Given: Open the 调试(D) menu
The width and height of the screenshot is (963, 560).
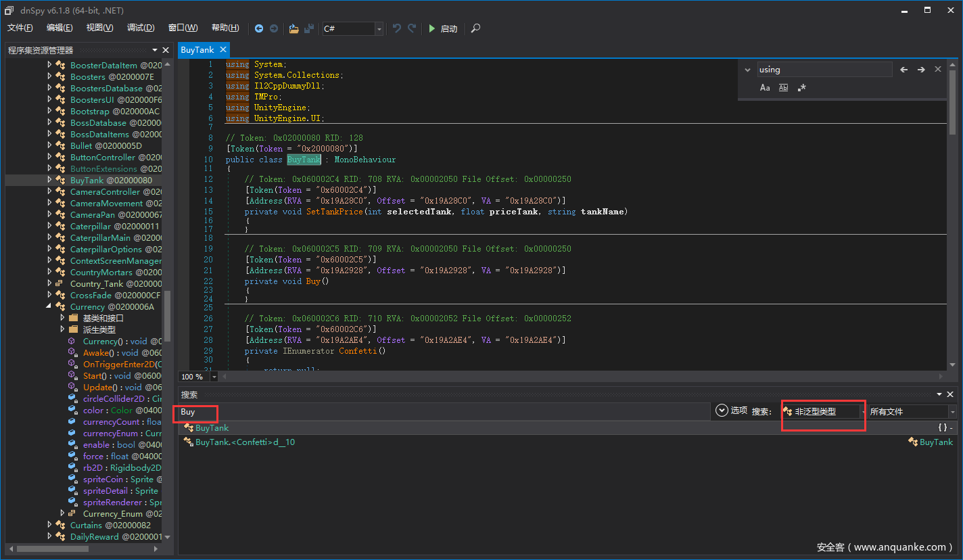Looking at the screenshot, I should 141,28.
